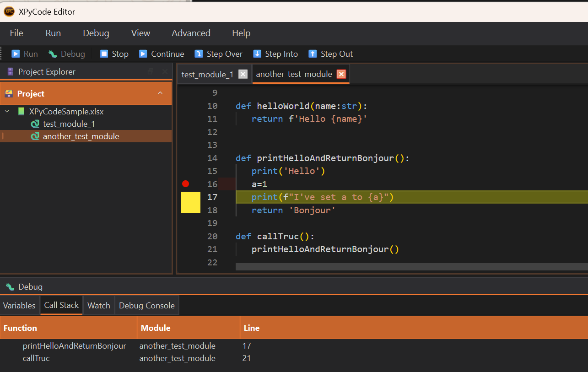This screenshot has height=372, width=588.
Task: Click the editor horizontal scrollbar
Action: (411, 267)
